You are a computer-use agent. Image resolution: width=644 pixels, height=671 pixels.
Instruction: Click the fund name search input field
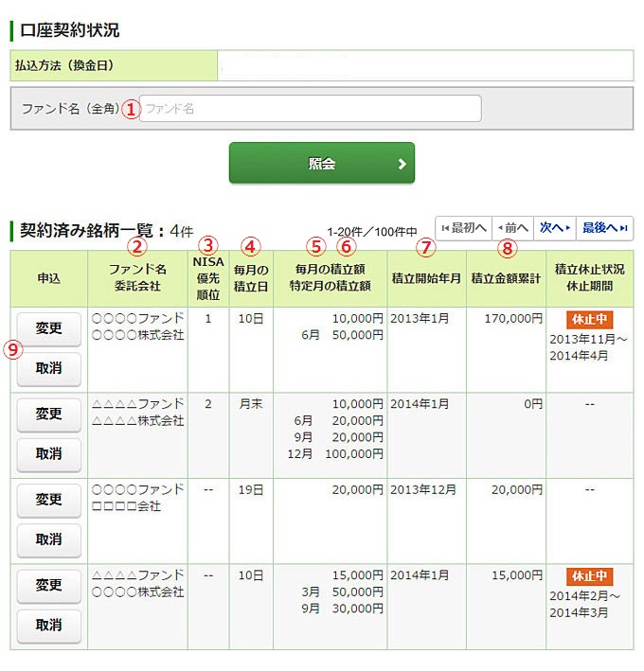(310, 109)
